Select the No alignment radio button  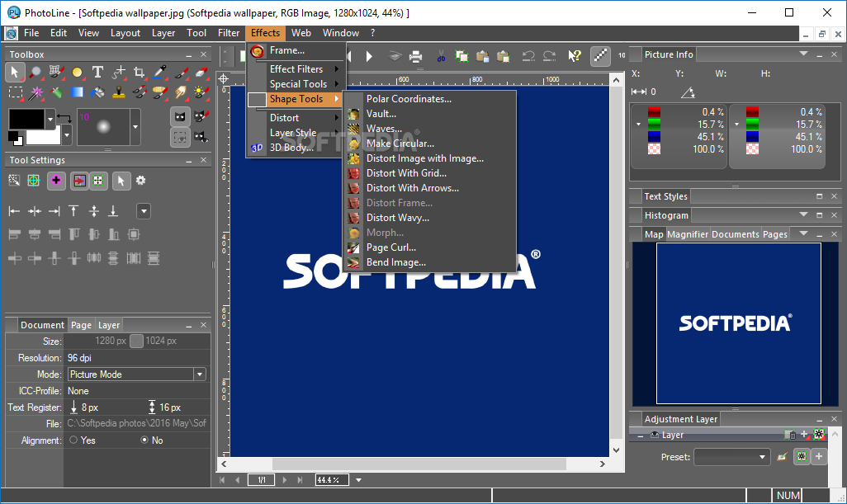144,440
